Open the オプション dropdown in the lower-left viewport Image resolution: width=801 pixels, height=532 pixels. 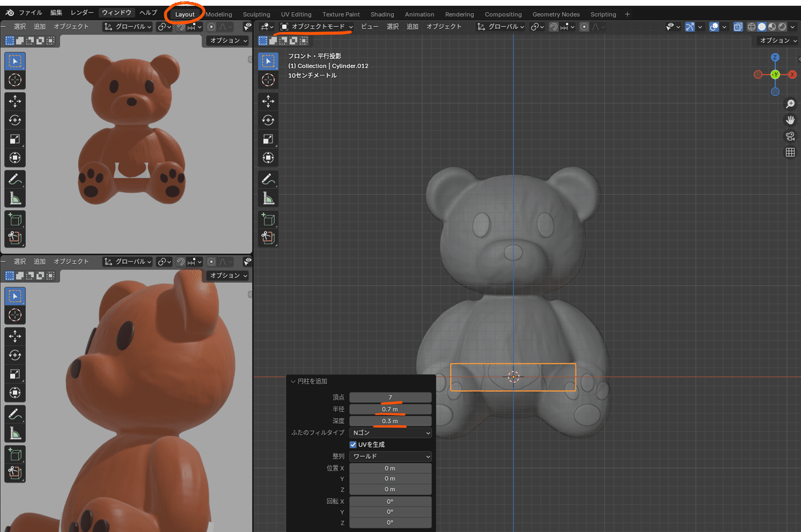(228, 276)
